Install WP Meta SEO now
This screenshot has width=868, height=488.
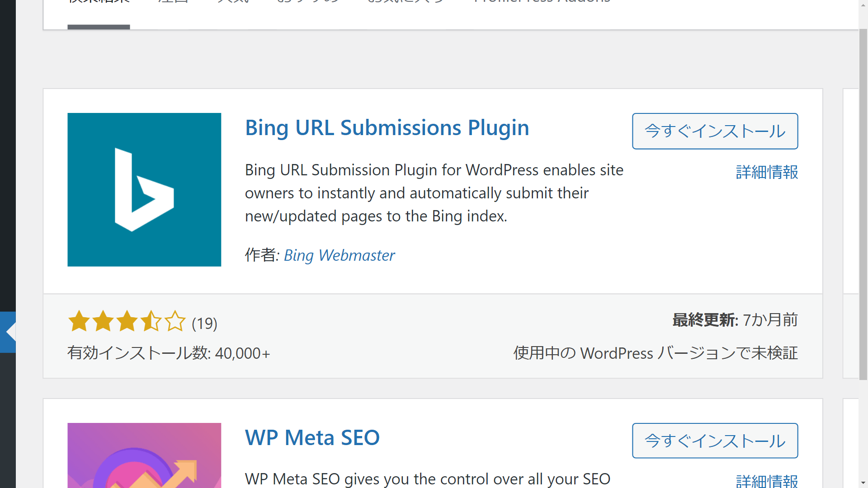(x=715, y=441)
